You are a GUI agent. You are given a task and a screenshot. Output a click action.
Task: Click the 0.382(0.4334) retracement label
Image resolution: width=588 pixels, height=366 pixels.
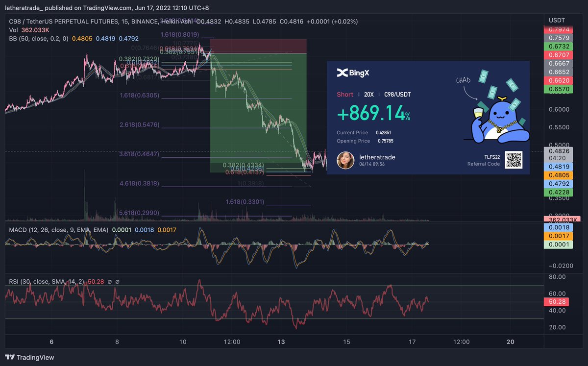(244, 165)
